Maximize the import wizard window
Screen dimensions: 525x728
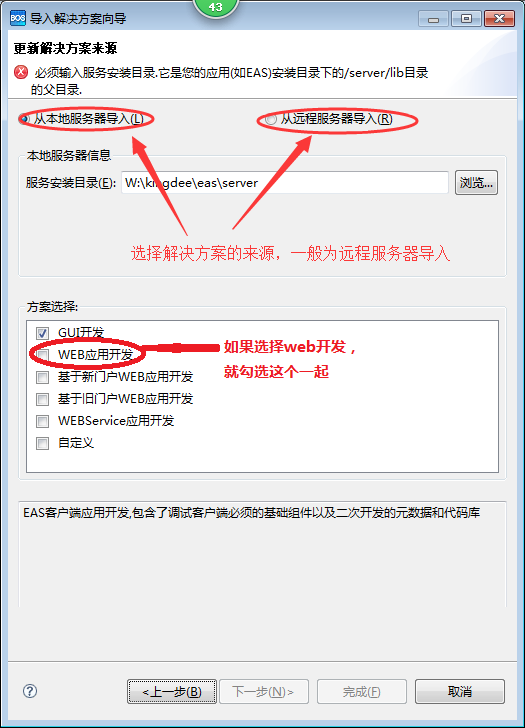point(466,19)
